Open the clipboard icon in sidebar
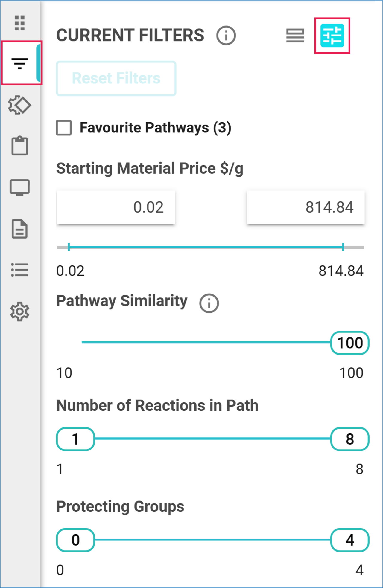Screen dimensions: 383x588 click(20, 146)
